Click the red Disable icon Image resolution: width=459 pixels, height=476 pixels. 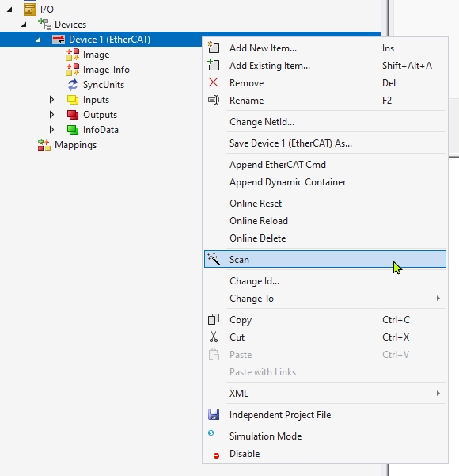click(x=216, y=455)
